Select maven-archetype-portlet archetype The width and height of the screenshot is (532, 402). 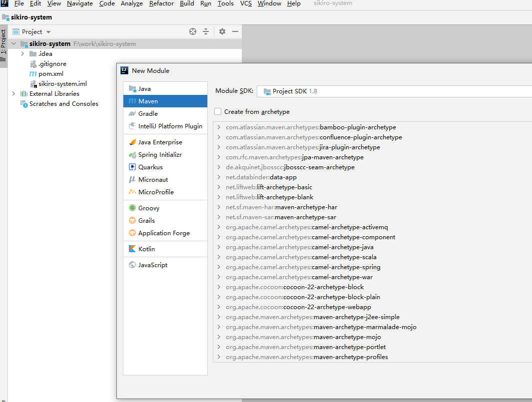click(305, 347)
